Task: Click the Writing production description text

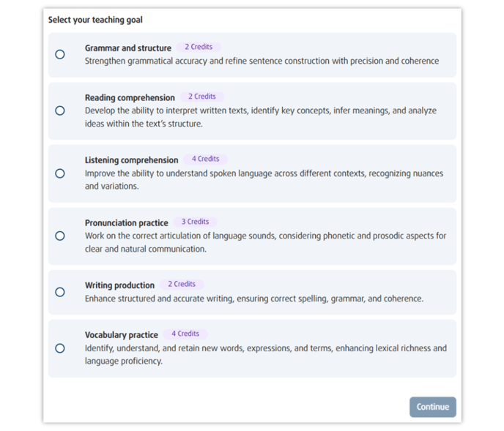Action: coord(253,299)
